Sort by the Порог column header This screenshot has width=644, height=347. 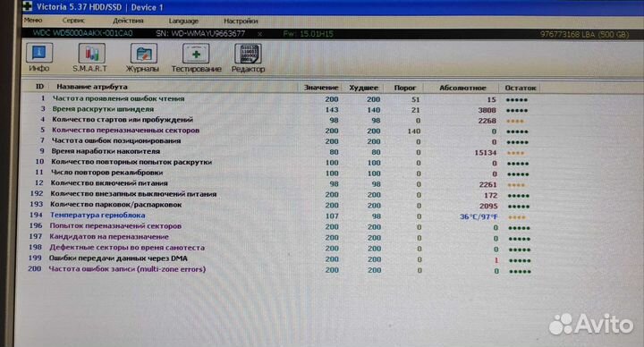(405, 88)
